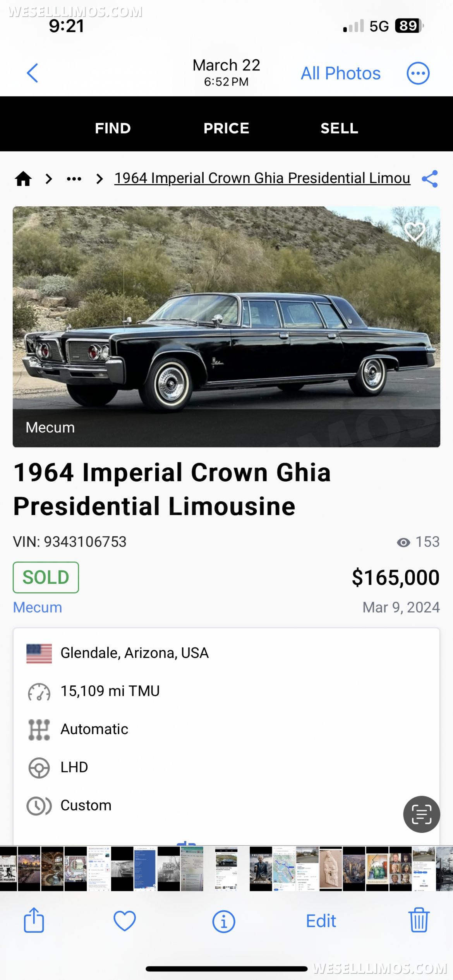Tap the share sheet icon in bottom toolbar
The height and width of the screenshot is (980, 453).
(x=34, y=921)
